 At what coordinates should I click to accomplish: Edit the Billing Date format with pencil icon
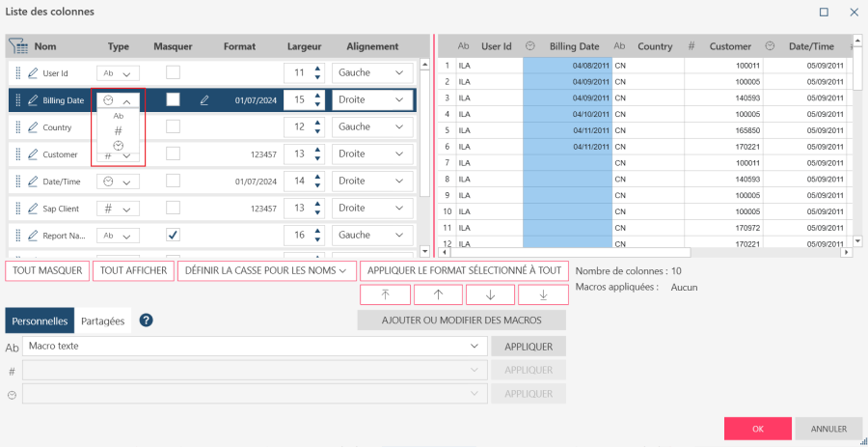click(203, 99)
